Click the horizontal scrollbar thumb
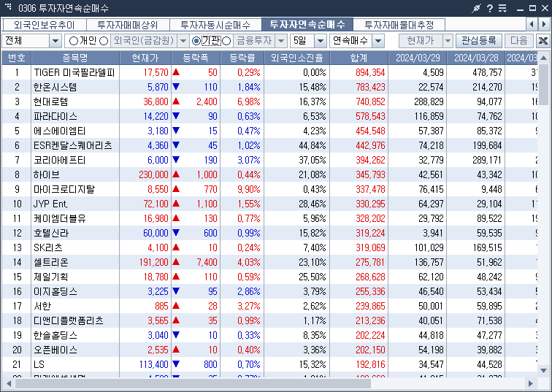Viewport: 552px width, 392px height. [193, 383]
